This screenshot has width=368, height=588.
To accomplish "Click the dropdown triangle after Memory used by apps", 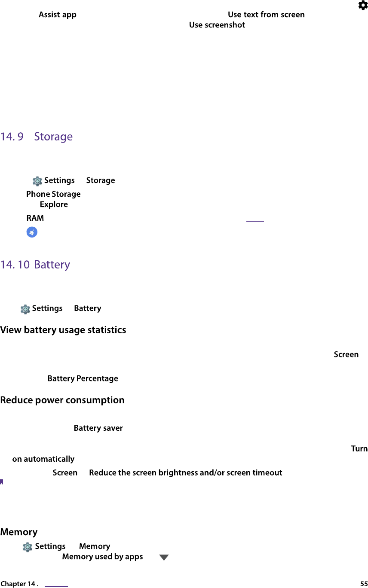I will 164,558.
